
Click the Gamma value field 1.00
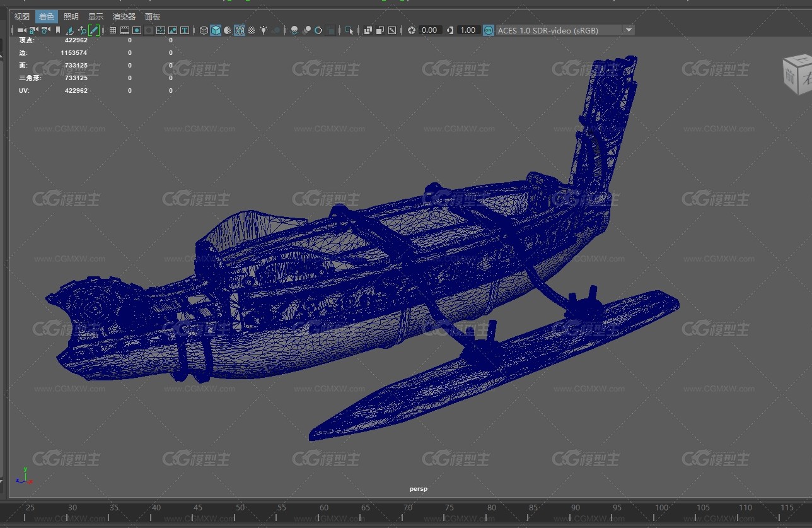468,30
